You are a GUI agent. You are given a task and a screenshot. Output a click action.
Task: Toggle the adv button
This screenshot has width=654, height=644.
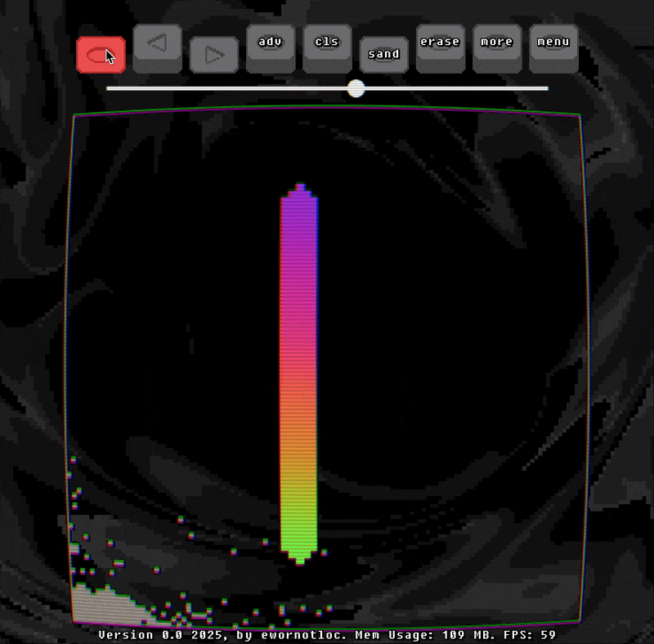point(271,49)
